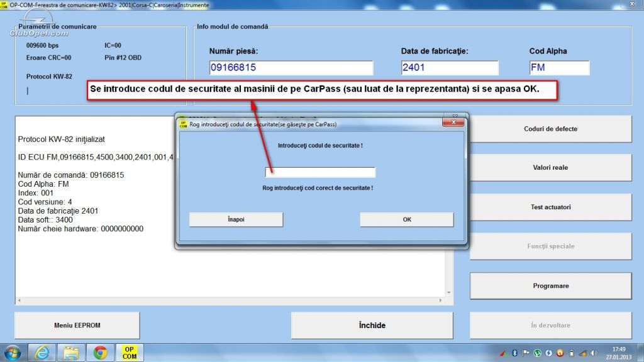644x362 pixels.
Task: Go back with the Înapoi button
Action: point(236,219)
